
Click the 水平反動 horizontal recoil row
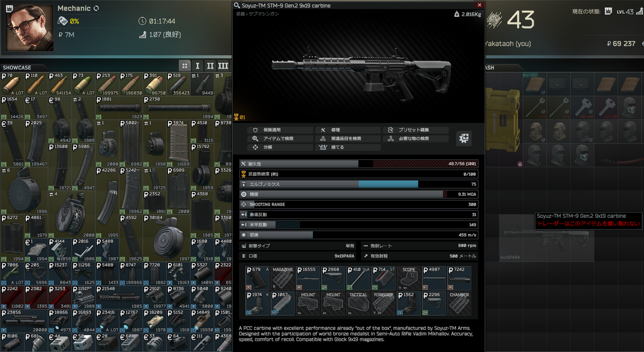click(x=359, y=225)
